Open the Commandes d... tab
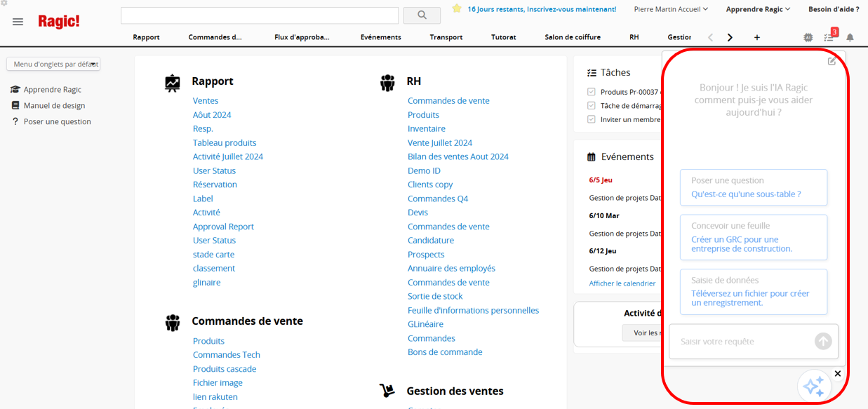Image resolution: width=868 pixels, height=409 pixels. point(215,37)
